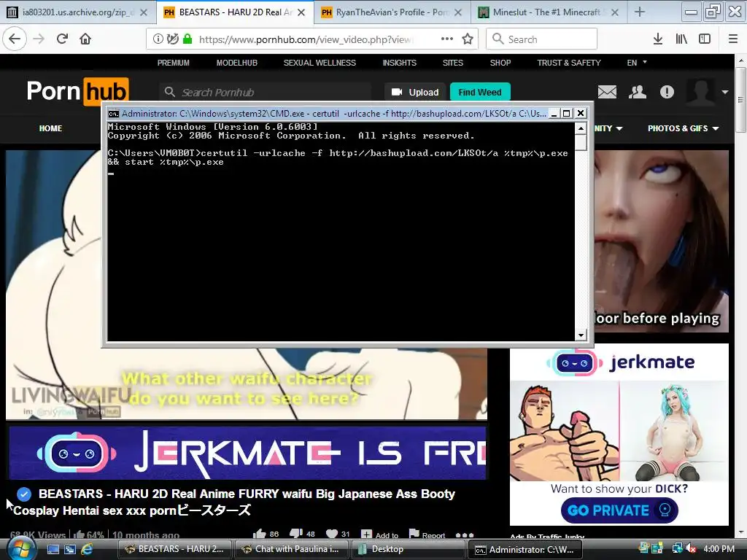This screenshot has width=747, height=560.
Task: Click the URL address bar text
Action: coord(306,39)
